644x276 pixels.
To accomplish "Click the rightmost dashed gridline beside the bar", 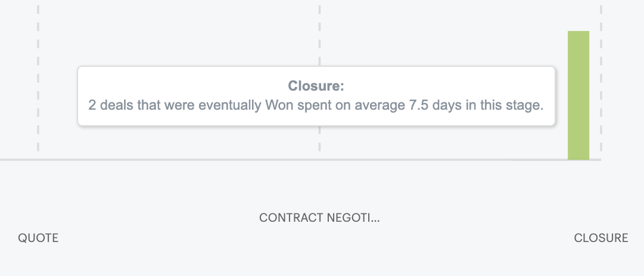I will 601,89.
